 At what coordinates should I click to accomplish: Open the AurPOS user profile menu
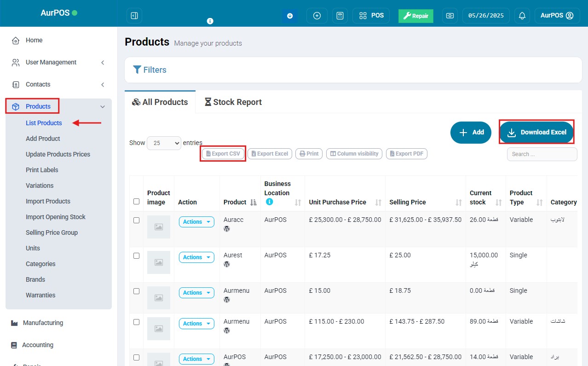point(557,16)
